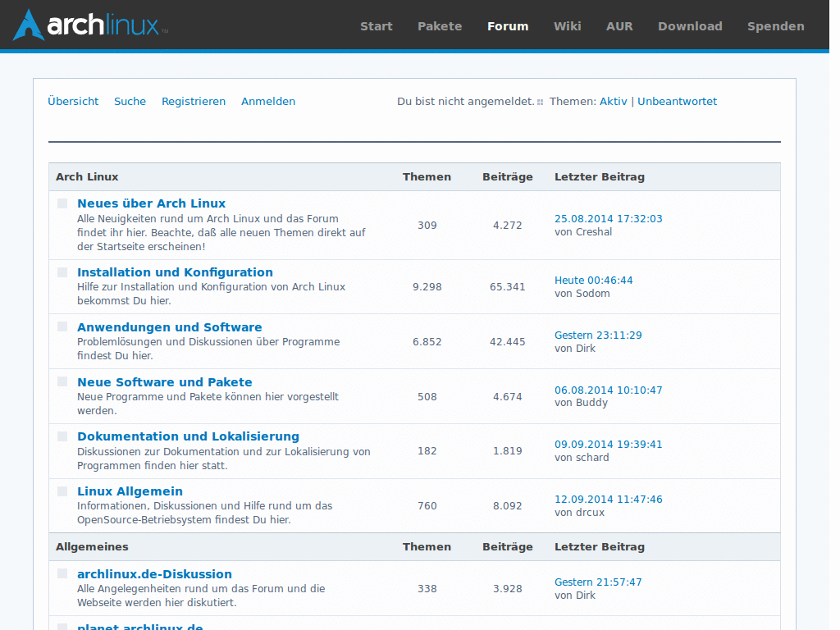Select Forum in top navigation
This screenshot has height=630, width=840.
pyautogui.click(x=508, y=26)
